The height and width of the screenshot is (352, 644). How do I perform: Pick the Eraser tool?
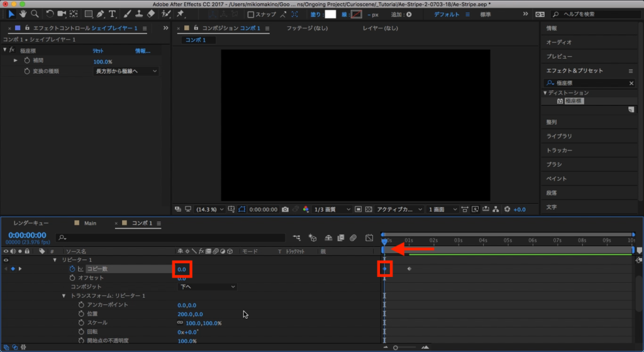[151, 14]
